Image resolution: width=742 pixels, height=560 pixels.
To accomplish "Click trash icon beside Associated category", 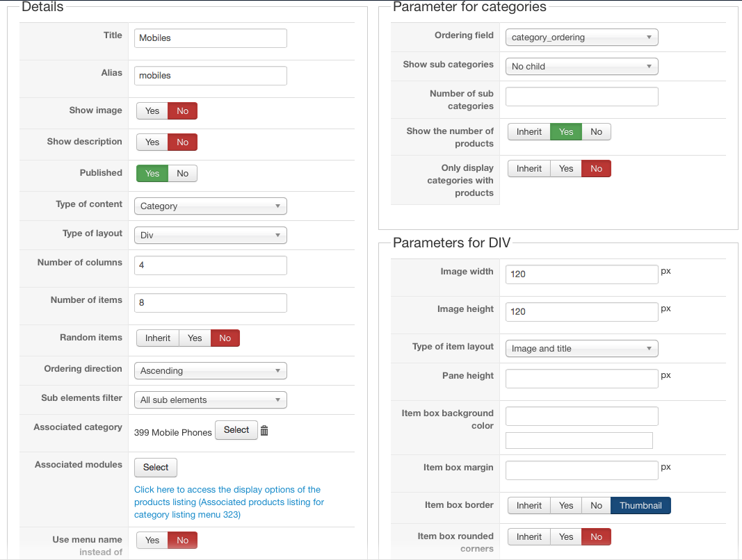I will tap(264, 431).
